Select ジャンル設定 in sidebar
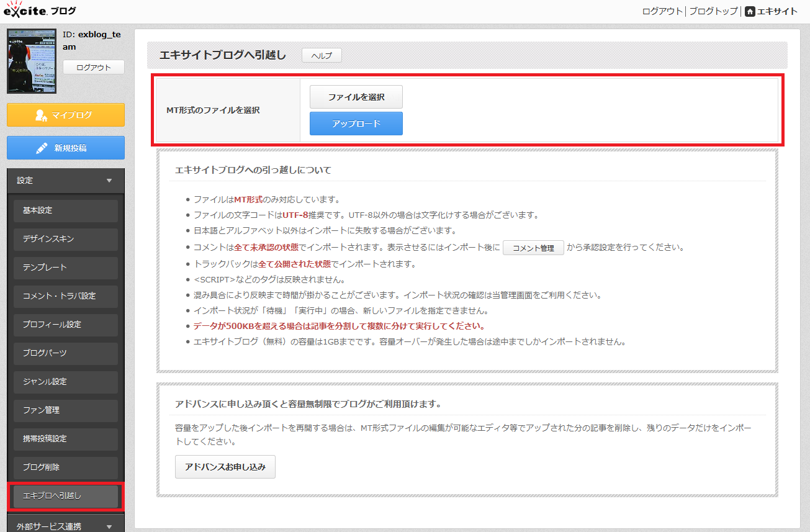This screenshot has width=810, height=532. pyautogui.click(x=66, y=382)
